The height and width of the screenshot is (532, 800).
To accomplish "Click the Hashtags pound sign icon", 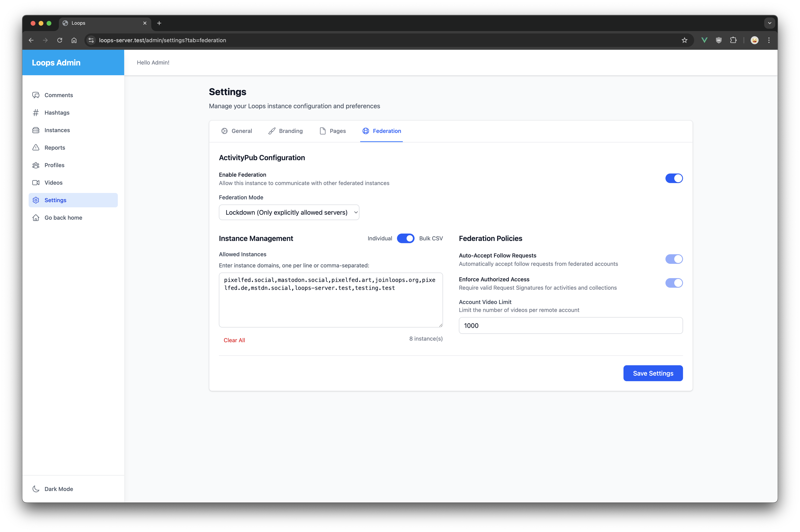I will (36, 113).
